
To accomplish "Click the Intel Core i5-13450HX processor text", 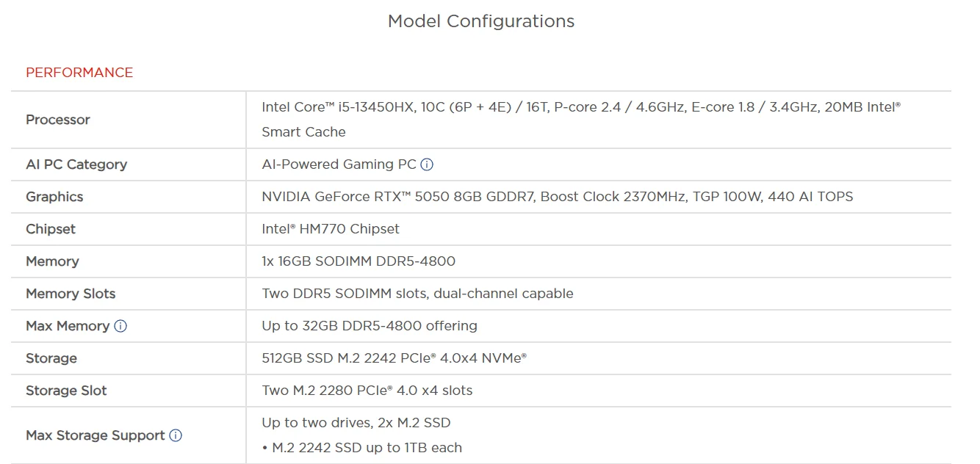I will (580, 107).
